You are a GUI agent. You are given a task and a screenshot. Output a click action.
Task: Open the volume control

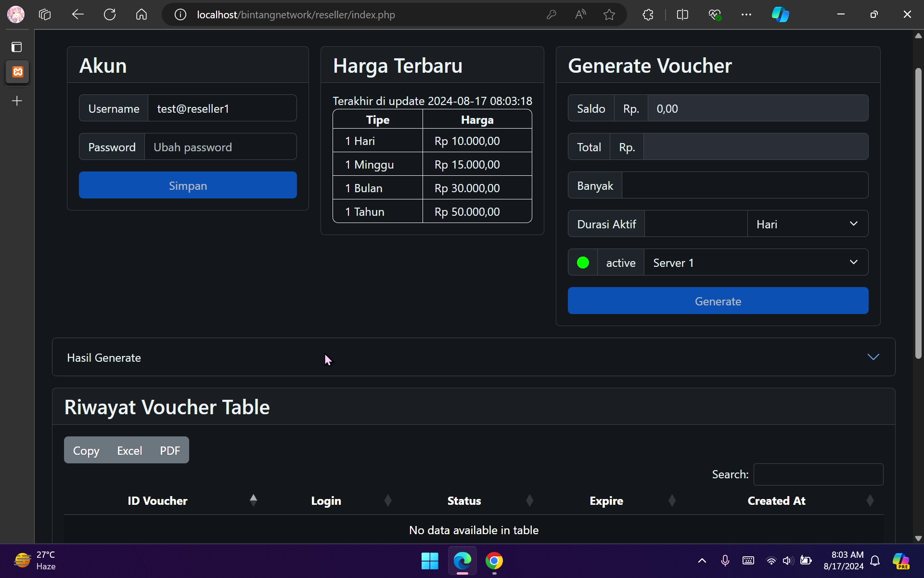coord(788,561)
